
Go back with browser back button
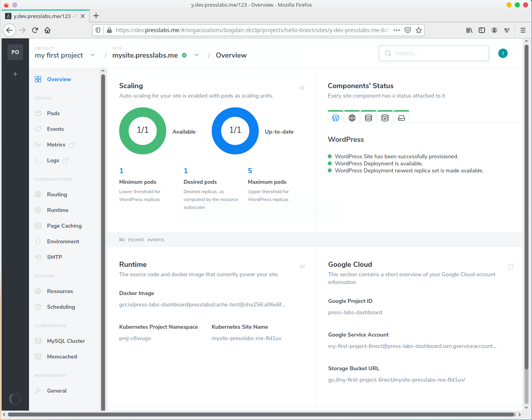pyautogui.click(x=9, y=30)
